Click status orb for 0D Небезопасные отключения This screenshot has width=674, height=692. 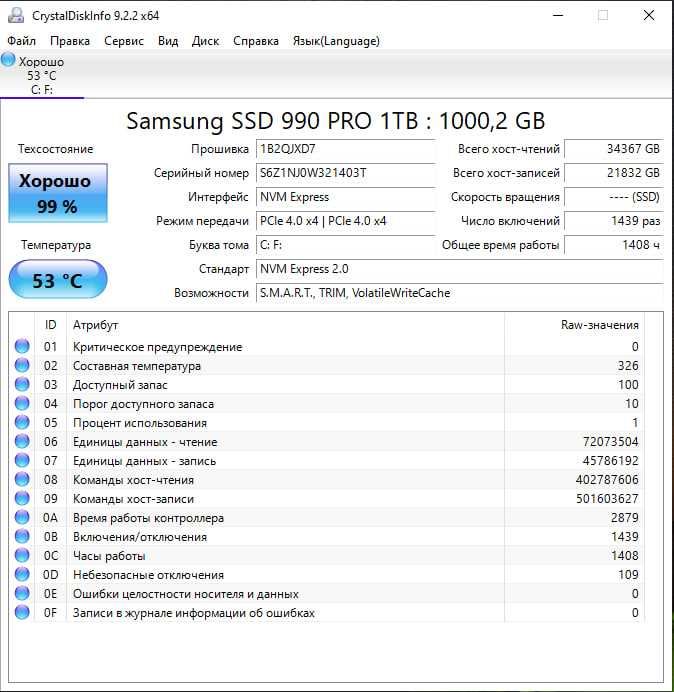(22, 574)
